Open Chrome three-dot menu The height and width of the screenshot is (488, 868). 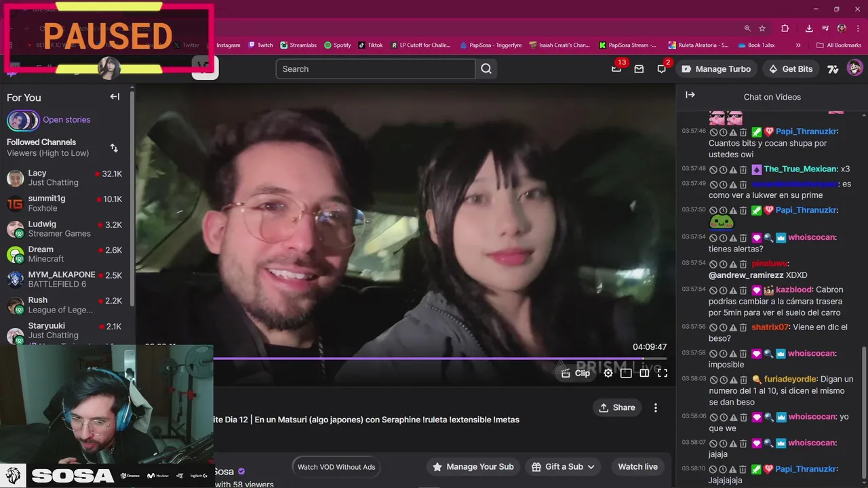tap(858, 28)
